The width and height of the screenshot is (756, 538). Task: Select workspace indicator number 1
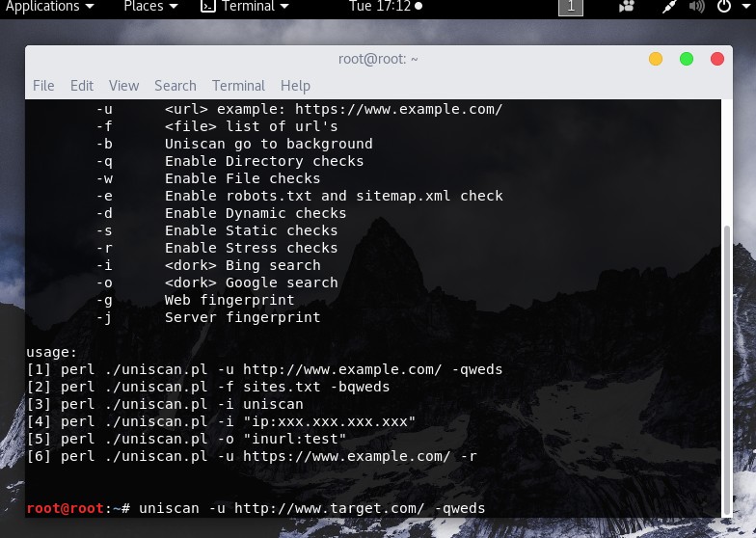[571, 7]
